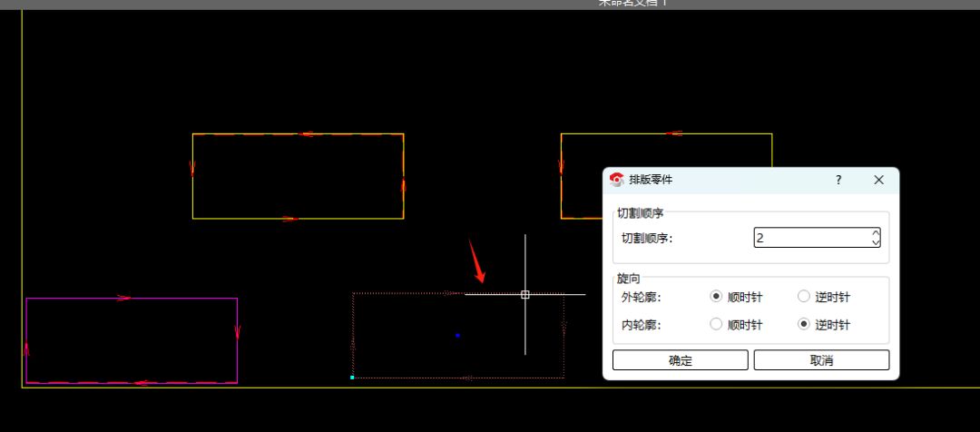The image size is (980, 432).
Task: Click the 排版零件 dialog title text
Action: click(x=651, y=180)
